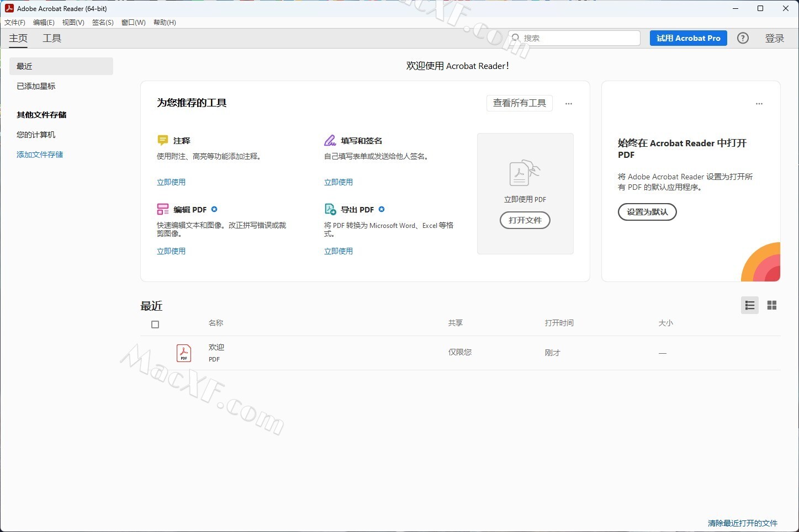
Task: Click the 共享 column header
Action: point(456,323)
